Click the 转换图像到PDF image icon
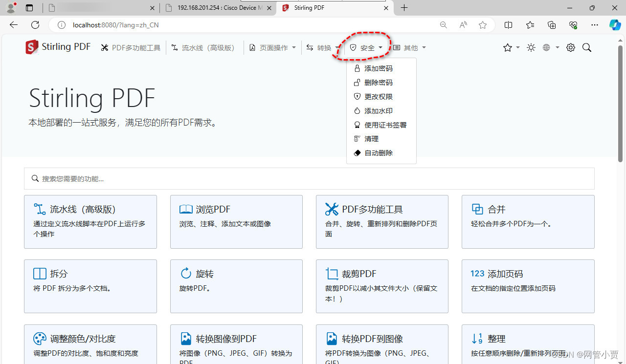Image resolution: width=626 pixels, height=364 pixels. point(186,339)
